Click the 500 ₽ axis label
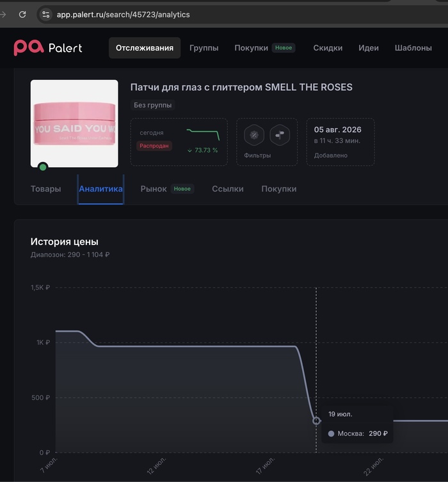Screen dimensions: 448x482 pos(40,398)
